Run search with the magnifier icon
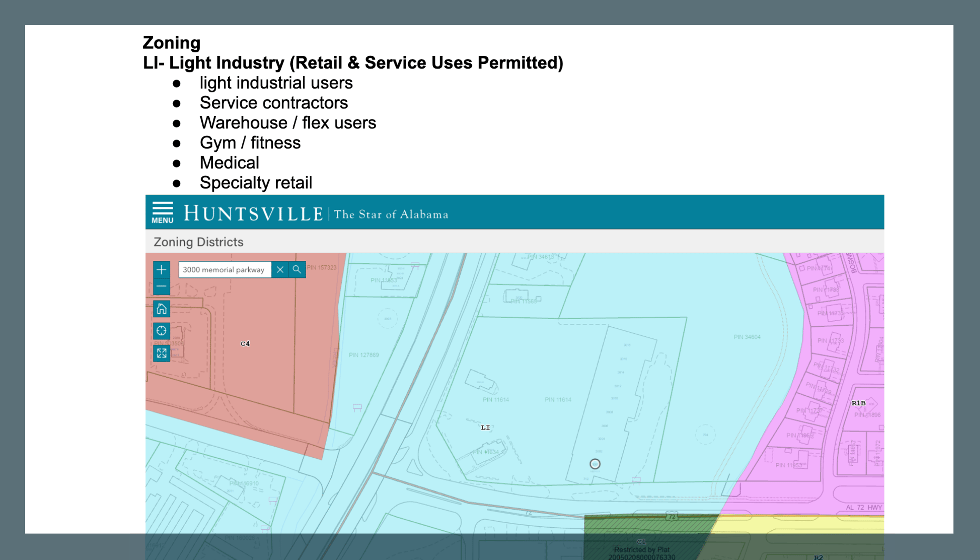The width and height of the screenshot is (980, 560). click(297, 270)
